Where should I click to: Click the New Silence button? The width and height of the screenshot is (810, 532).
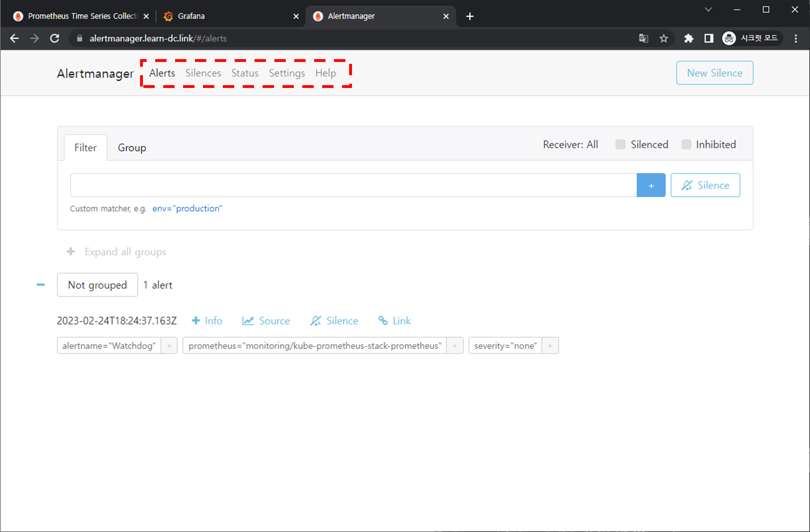tap(714, 73)
